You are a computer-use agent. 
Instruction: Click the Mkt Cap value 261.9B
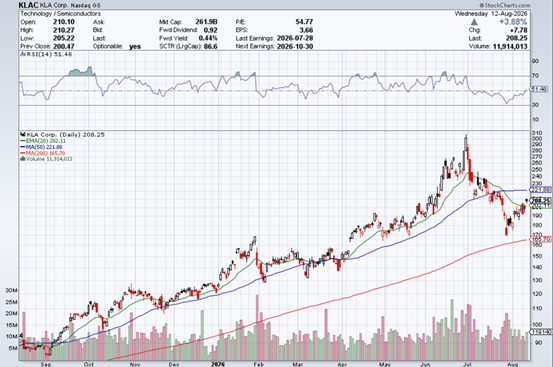coord(206,22)
